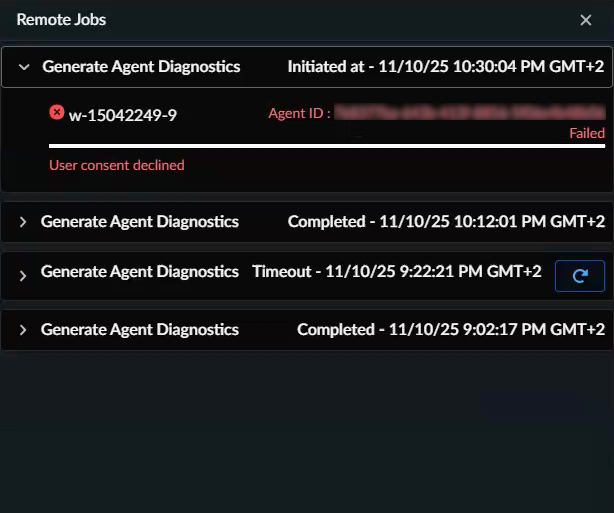This screenshot has width=614, height=513.
Task: Click the 'User consent declined' message
Action: [x=117, y=165]
